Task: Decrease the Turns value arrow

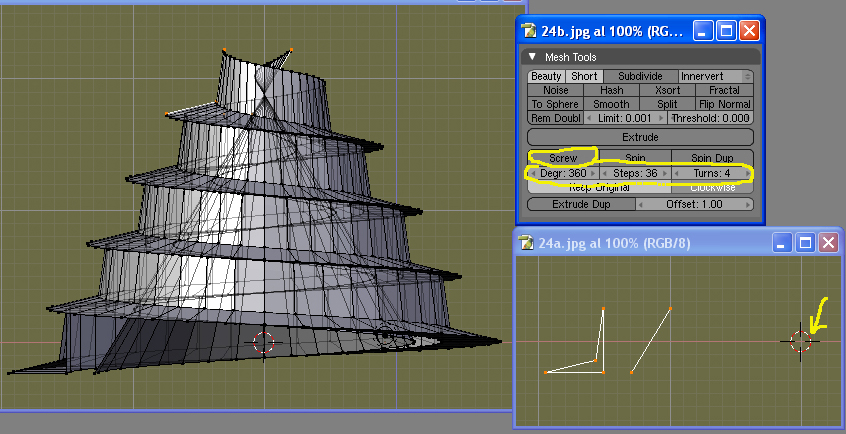Action: click(677, 173)
